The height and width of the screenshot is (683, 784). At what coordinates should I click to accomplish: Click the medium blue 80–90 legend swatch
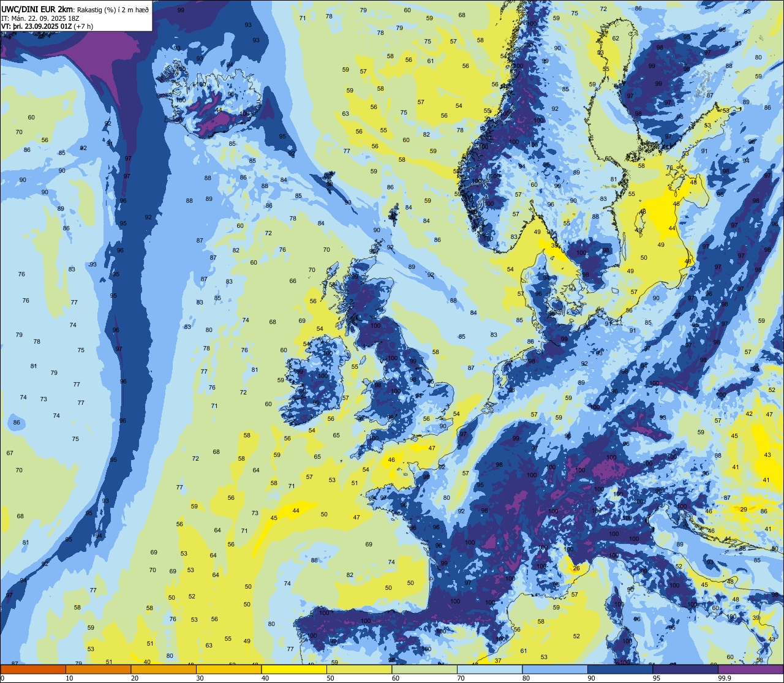click(555, 670)
